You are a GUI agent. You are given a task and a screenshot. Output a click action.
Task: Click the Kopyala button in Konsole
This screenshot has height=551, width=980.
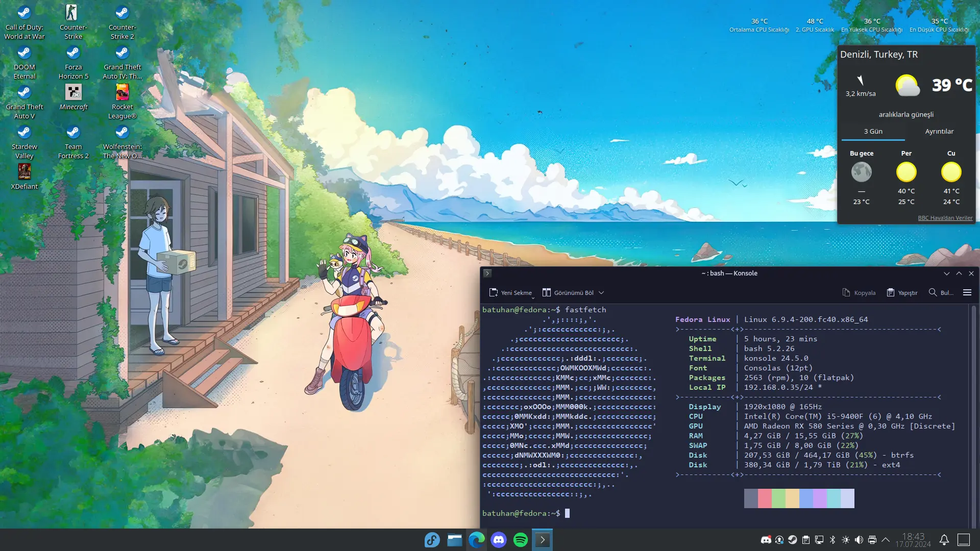[859, 293]
